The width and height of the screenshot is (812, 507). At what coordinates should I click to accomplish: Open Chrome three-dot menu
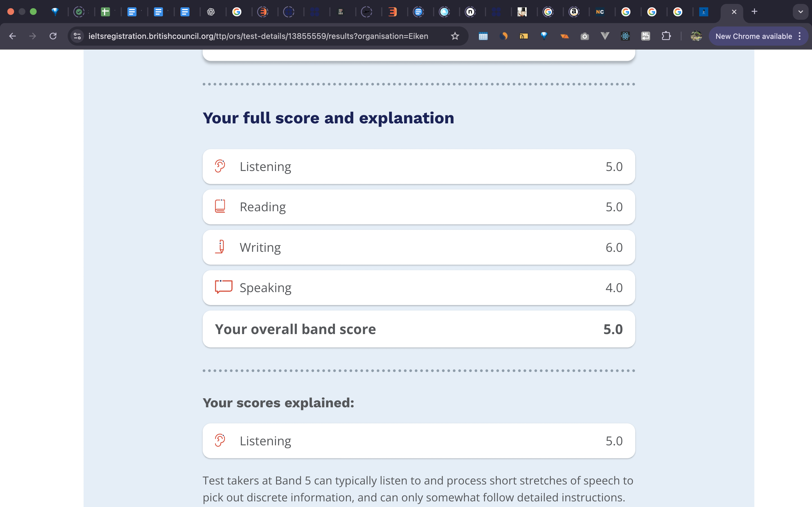(800, 36)
